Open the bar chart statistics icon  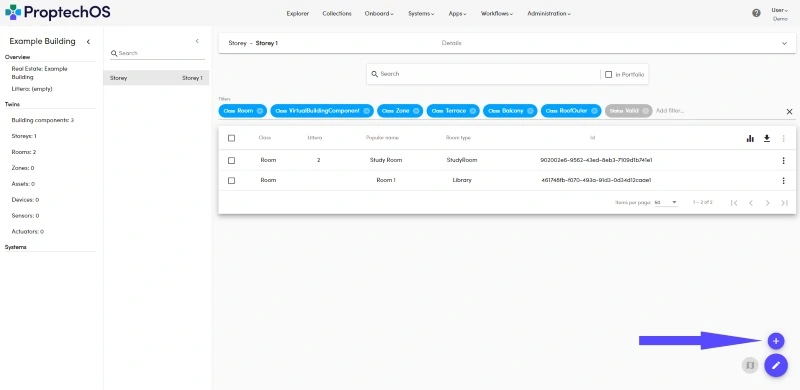click(750, 138)
